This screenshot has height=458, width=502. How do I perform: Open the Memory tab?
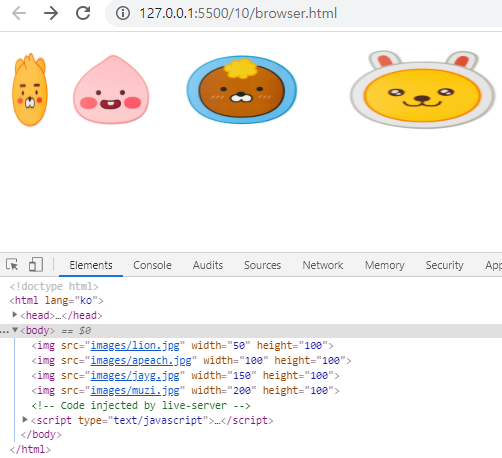[x=384, y=265]
